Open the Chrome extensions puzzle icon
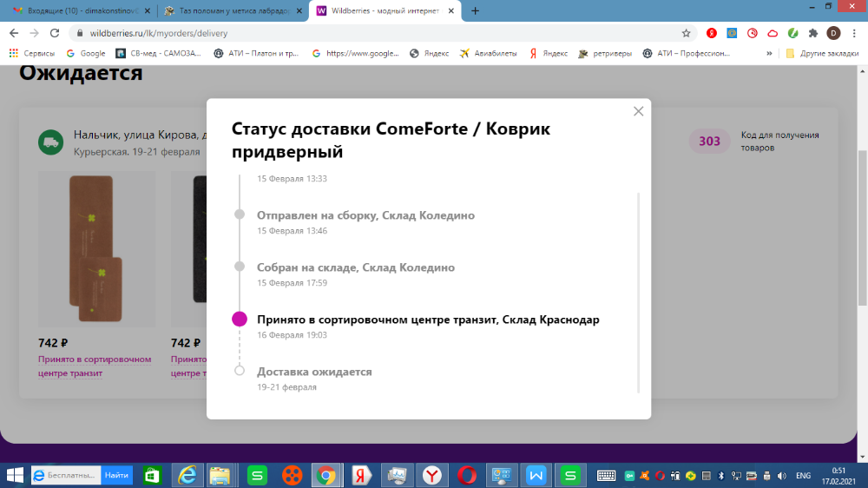868x488 pixels. point(813,33)
